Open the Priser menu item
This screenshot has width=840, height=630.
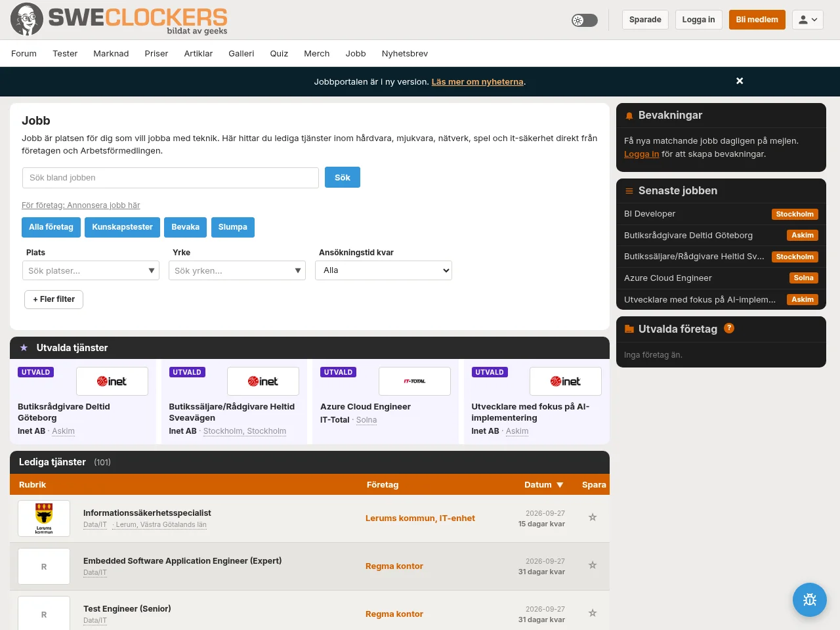point(156,53)
